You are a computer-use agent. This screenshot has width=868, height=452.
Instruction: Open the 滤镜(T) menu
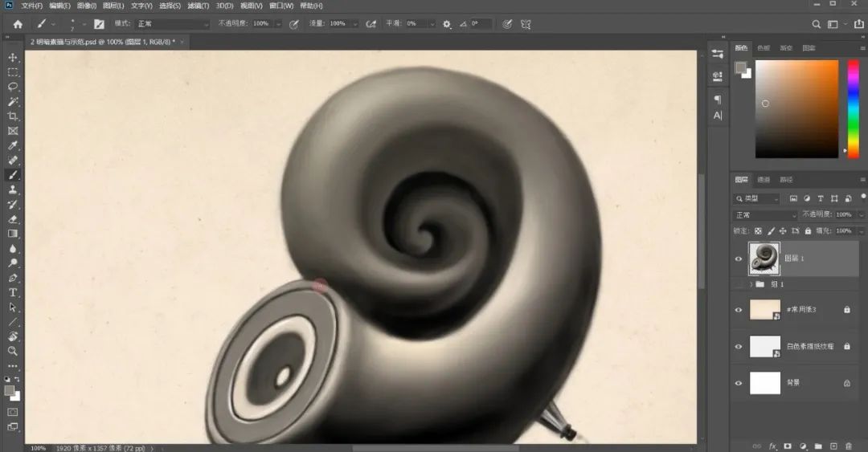tap(199, 6)
